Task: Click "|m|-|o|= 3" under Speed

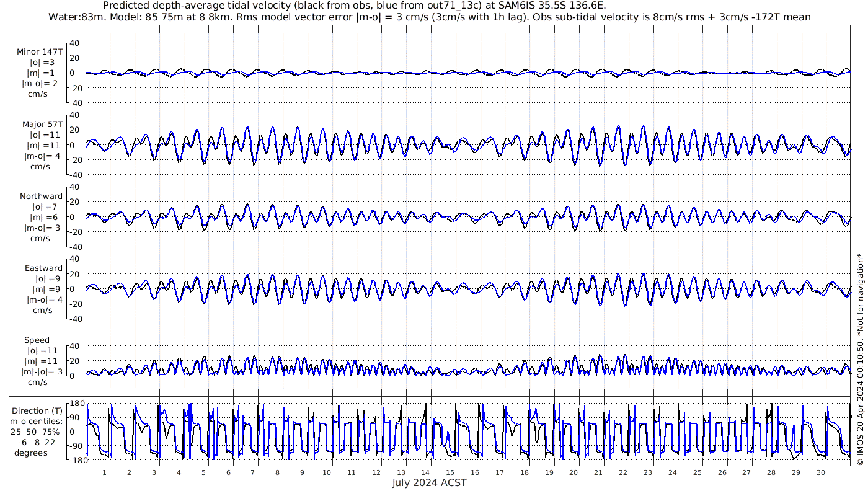Action: [x=42, y=371]
